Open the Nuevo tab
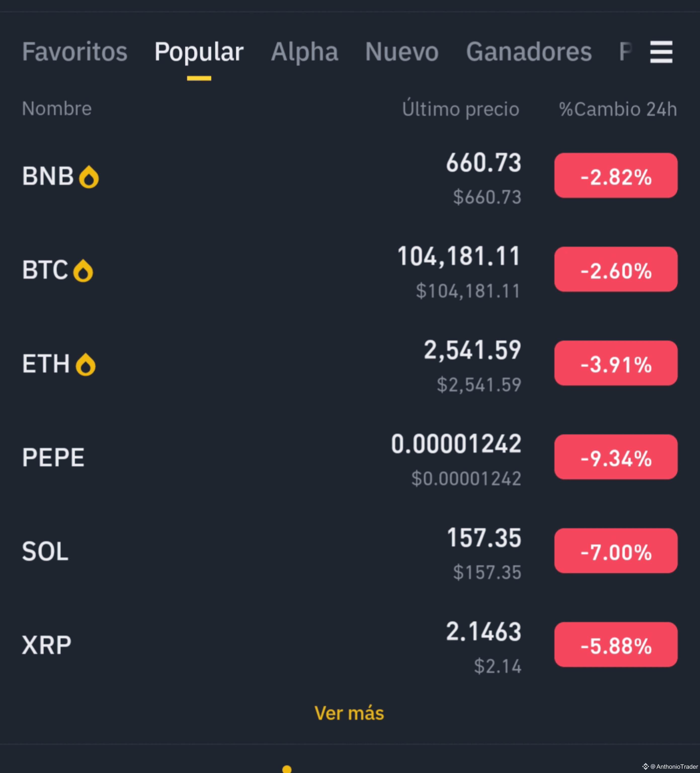 [402, 52]
